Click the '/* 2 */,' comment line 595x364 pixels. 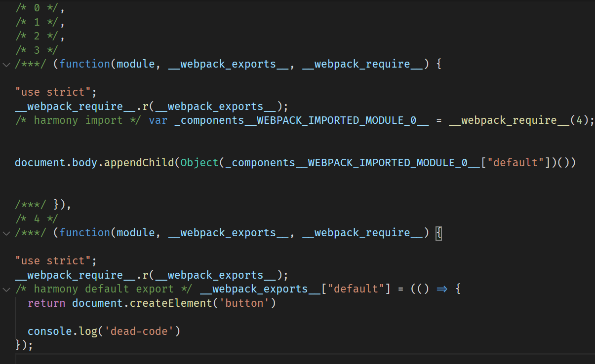[40, 36]
